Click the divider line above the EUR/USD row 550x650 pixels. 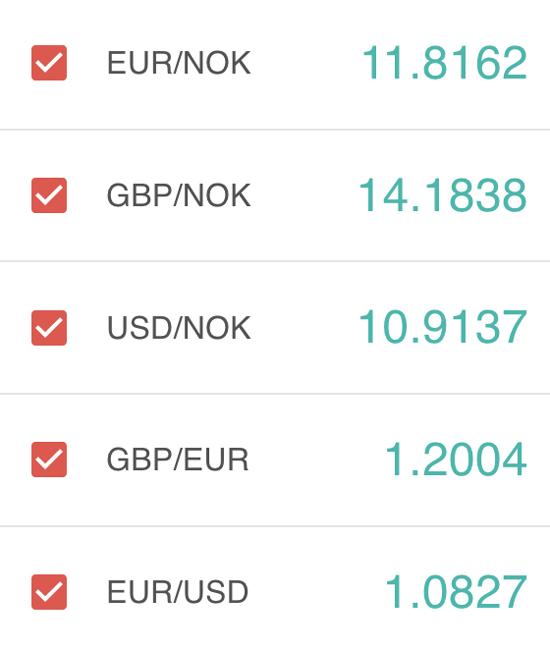[x=275, y=526]
